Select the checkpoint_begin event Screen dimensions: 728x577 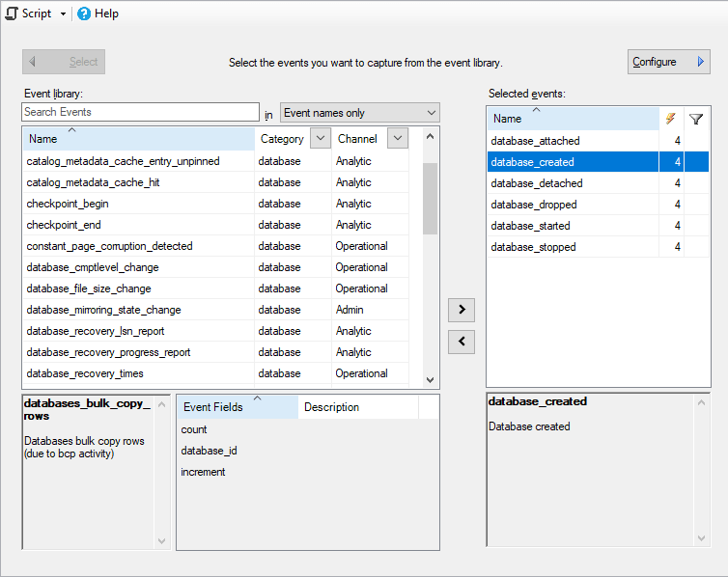tap(138, 204)
